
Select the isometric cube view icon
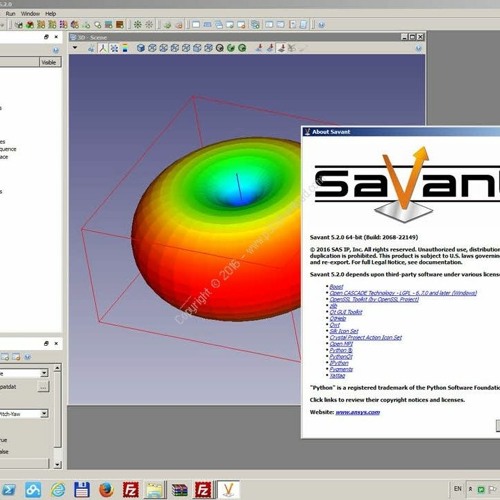[x=141, y=48]
